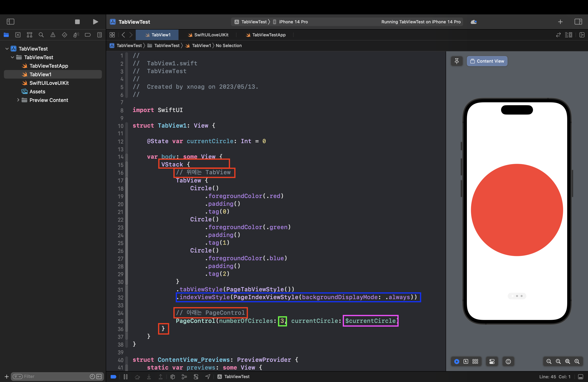Pause program execution in debug bar

[125, 377]
